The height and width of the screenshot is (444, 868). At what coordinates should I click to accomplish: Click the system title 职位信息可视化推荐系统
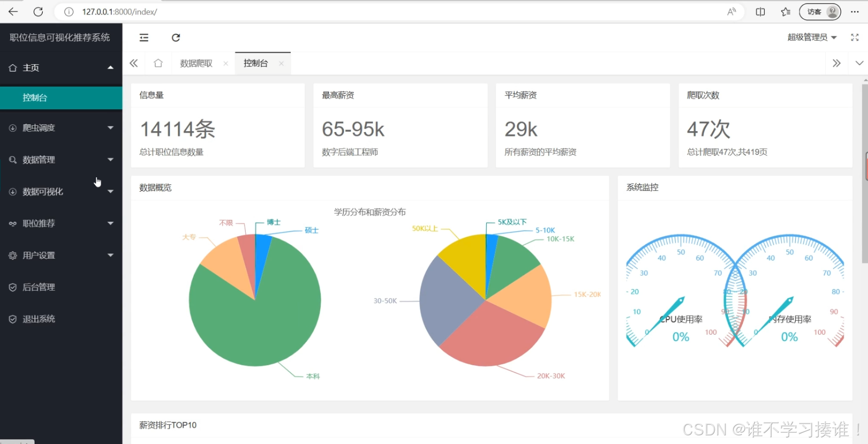(60, 37)
